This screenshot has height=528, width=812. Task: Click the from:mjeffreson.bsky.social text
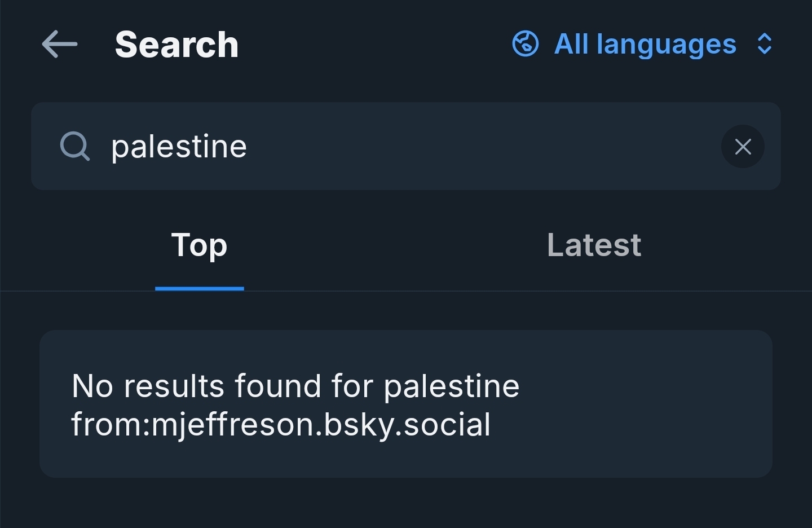[281, 425]
